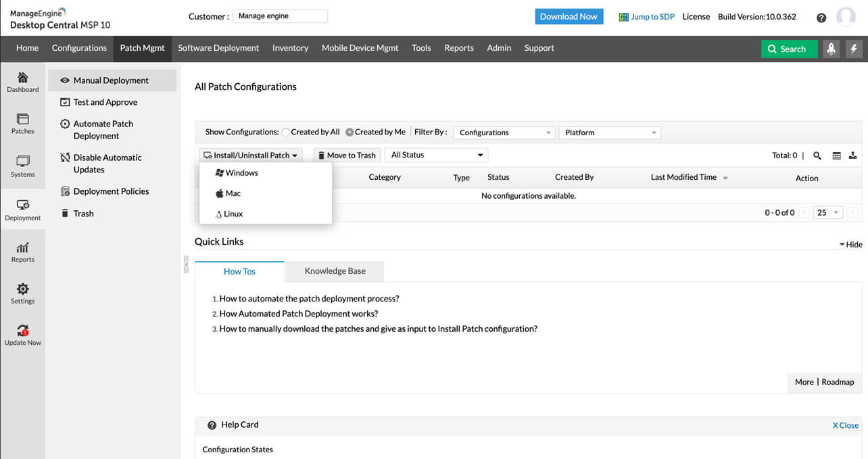This screenshot has width=868, height=459.
Task: Click the help question mark icon
Action: click(821, 18)
